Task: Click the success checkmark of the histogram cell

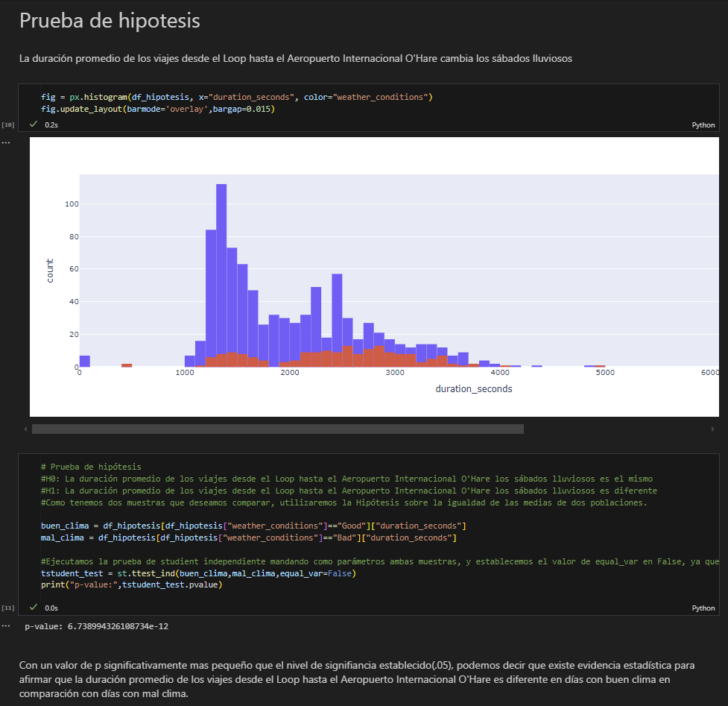Action: tap(33, 125)
